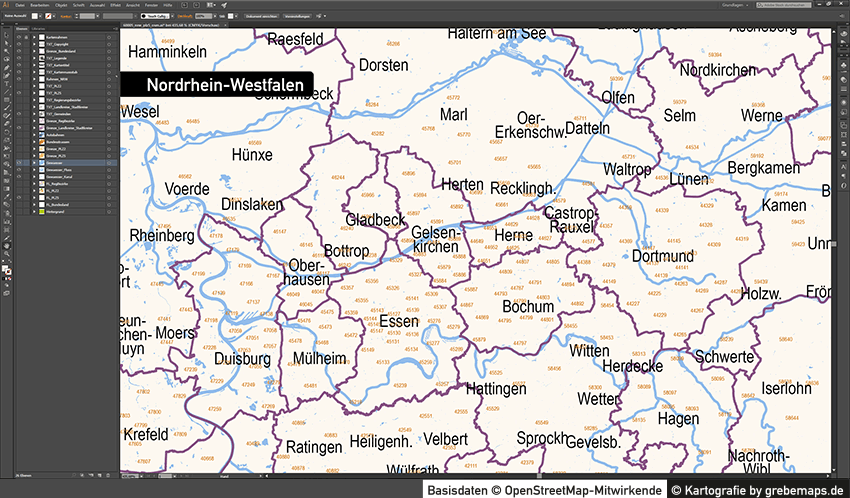Screen dimensions: 850x498
Task: Click the Selection arrow tool
Action: [x=4, y=37]
